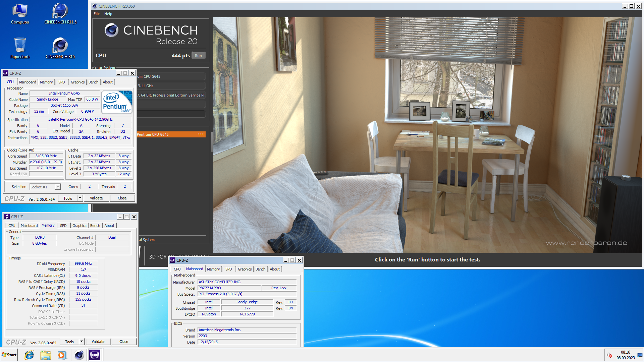This screenshot has height=362, width=644.
Task: Open About tab in Mainboard CPU-Z window
Action: 275,269
